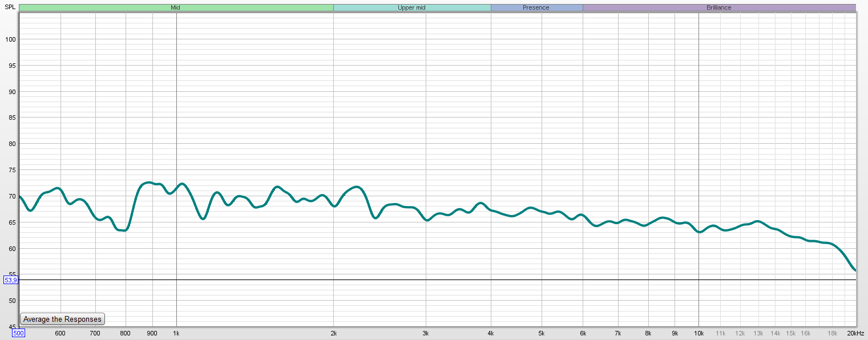The width and height of the screenshot is (868, 340).
Task: Click the 2k frequency axis label
Action: click(x=334, y=333)
